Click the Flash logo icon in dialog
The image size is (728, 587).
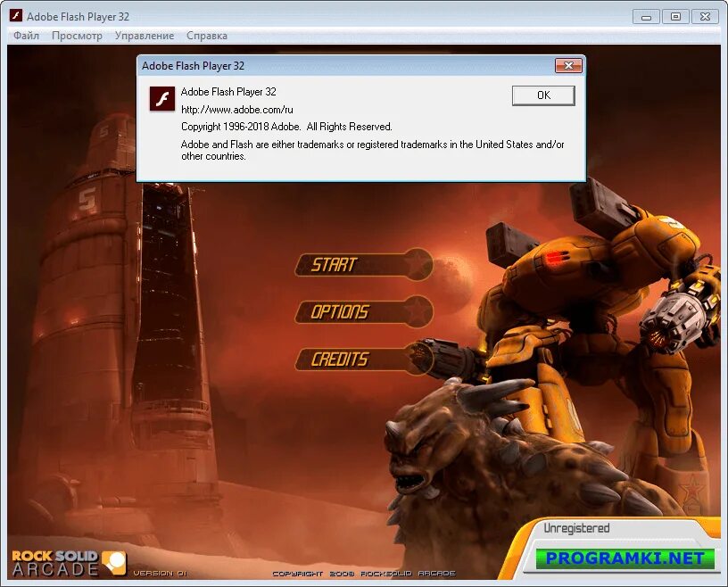coord(162,98)
